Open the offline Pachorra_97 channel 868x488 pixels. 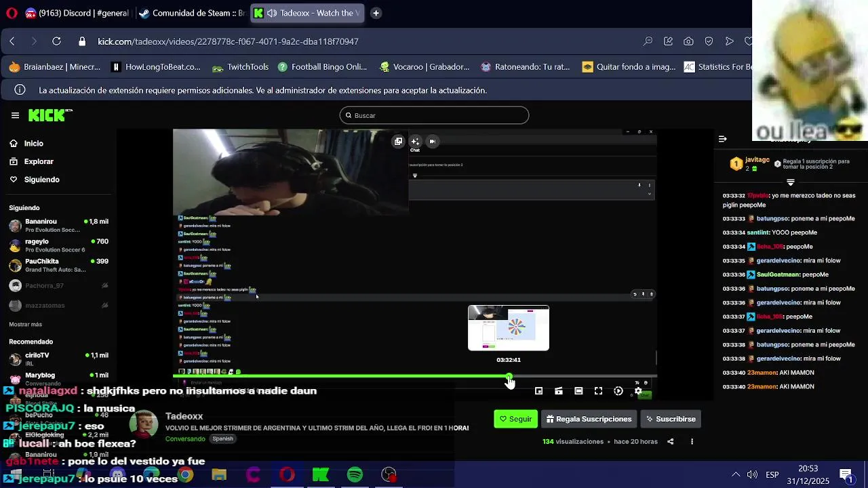[x=58, y=286]
